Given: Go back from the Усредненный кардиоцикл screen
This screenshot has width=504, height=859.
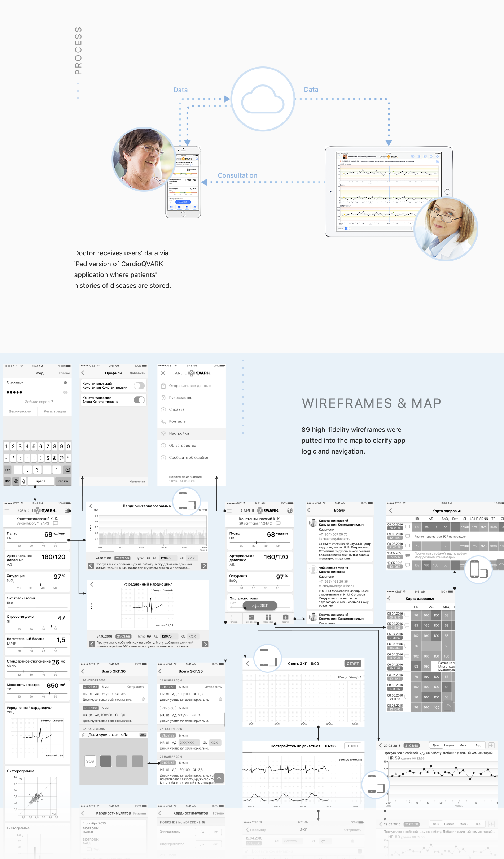Looking at the screenshot, I should point(92,584).
